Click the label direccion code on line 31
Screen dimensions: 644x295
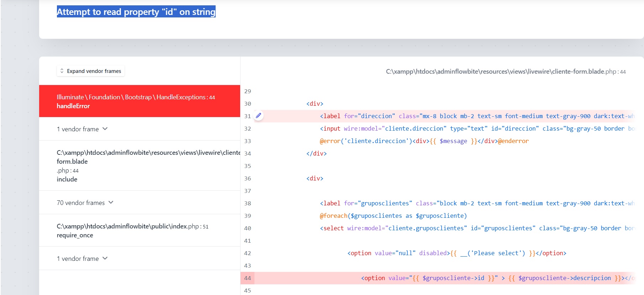point(477,116)
